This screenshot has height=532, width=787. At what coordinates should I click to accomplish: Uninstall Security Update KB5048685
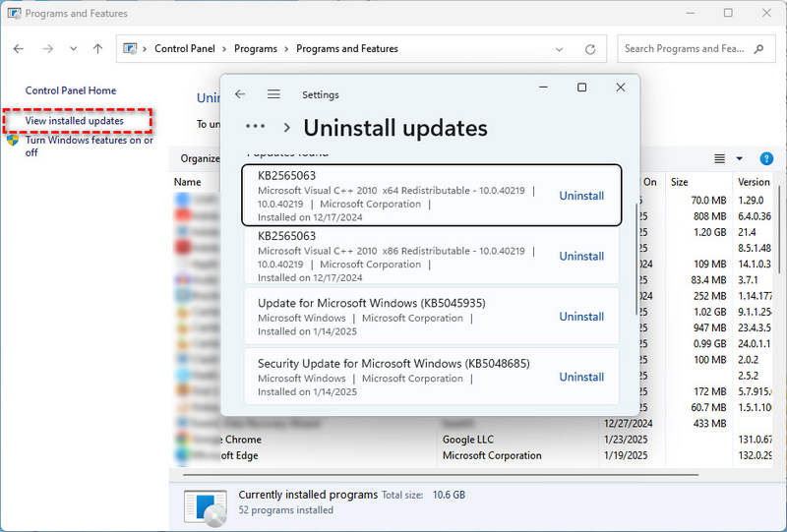pos(581,377)
